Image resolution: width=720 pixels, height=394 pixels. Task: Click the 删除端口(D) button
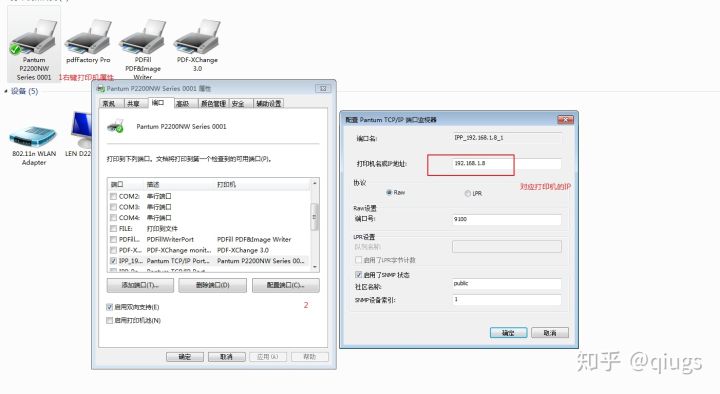(213, 285)
